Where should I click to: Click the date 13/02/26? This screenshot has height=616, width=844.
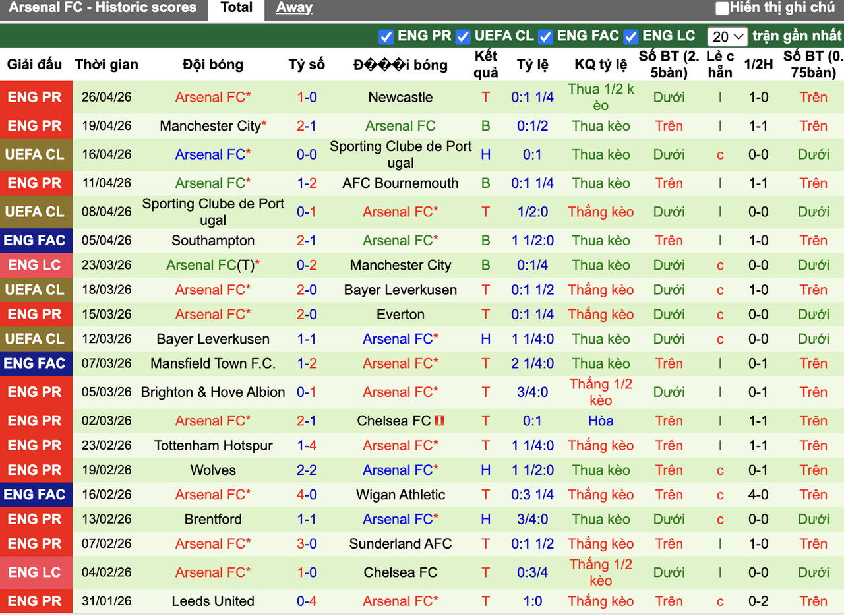(x=107, y=519)
